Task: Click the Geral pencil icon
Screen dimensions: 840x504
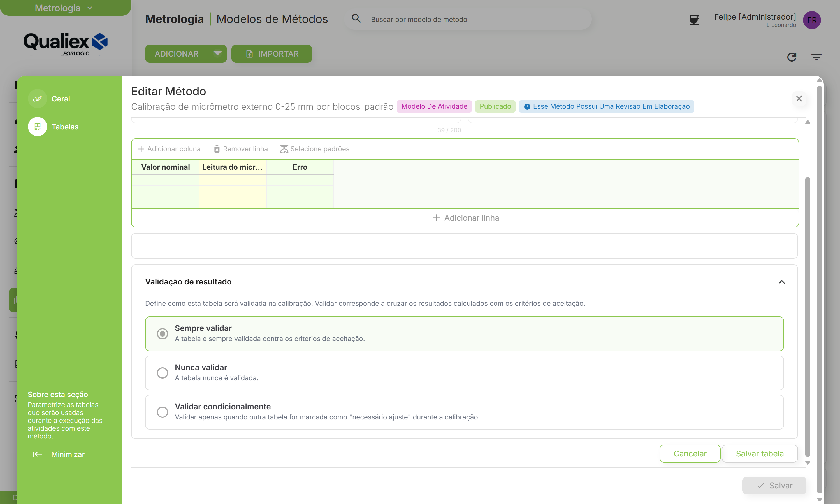Action: point(37,99)
